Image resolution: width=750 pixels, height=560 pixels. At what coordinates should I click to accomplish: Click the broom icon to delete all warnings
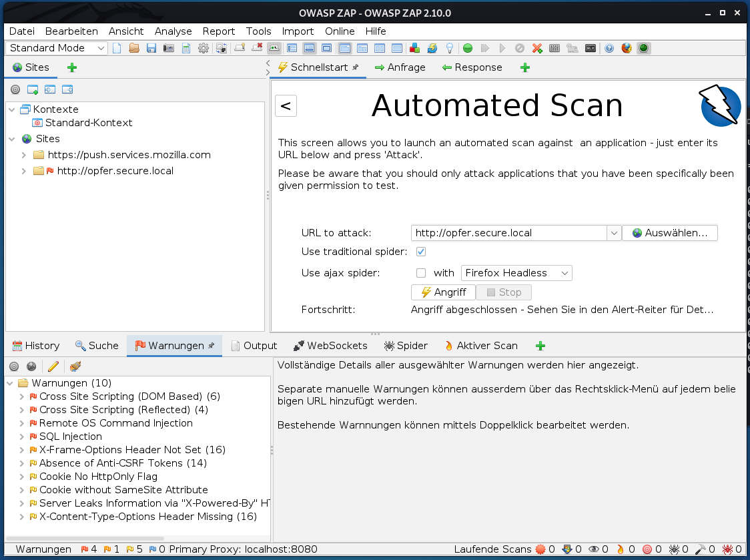pyautogui.click(x=75, y=366)
